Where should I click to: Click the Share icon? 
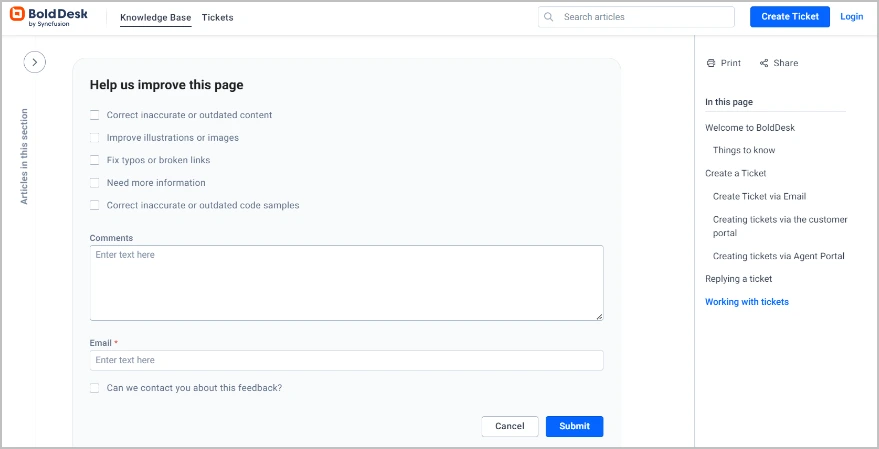(x=764, y=63)
